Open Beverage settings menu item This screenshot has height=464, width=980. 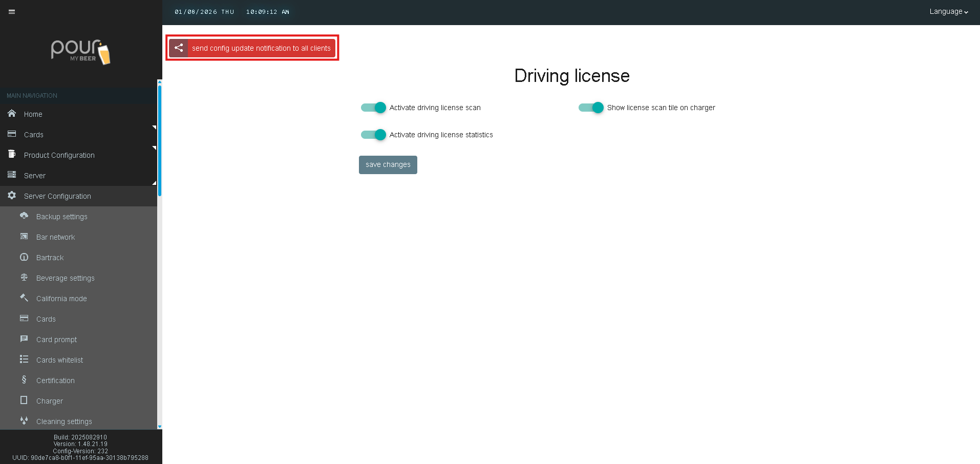coord(65,278)
